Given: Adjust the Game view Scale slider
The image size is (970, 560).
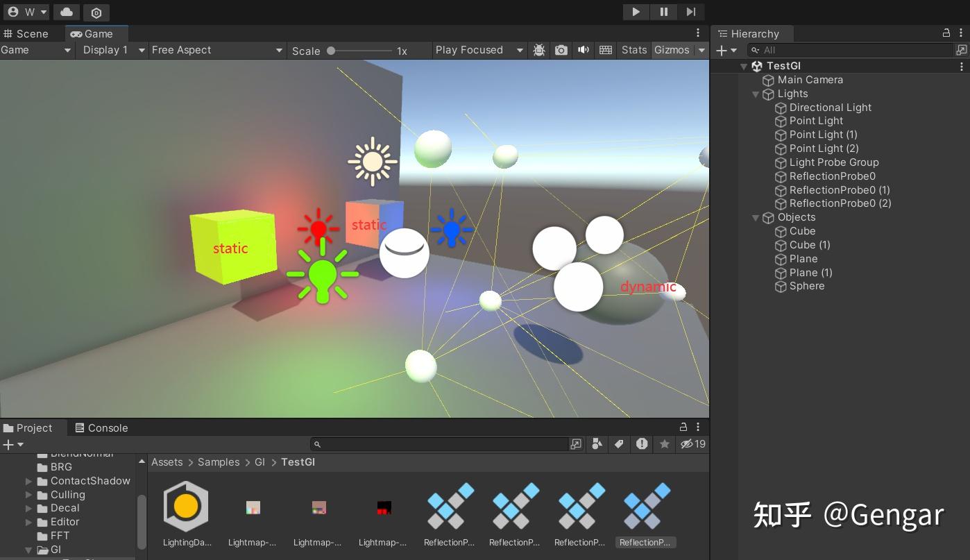Looking at the screenshot, I should pyautogui.click(x=359, y=51).
